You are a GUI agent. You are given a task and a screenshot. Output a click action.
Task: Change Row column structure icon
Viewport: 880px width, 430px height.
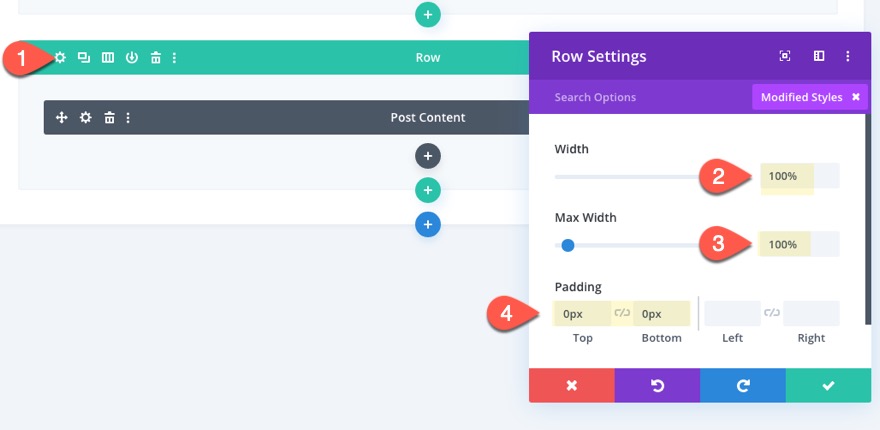tap(108, 58)
